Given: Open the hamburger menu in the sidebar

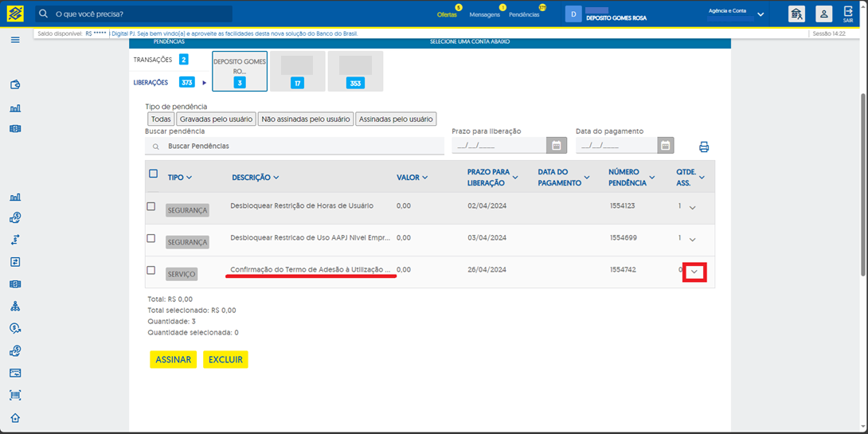Looking at the screenshot, I should coord(15,40).
